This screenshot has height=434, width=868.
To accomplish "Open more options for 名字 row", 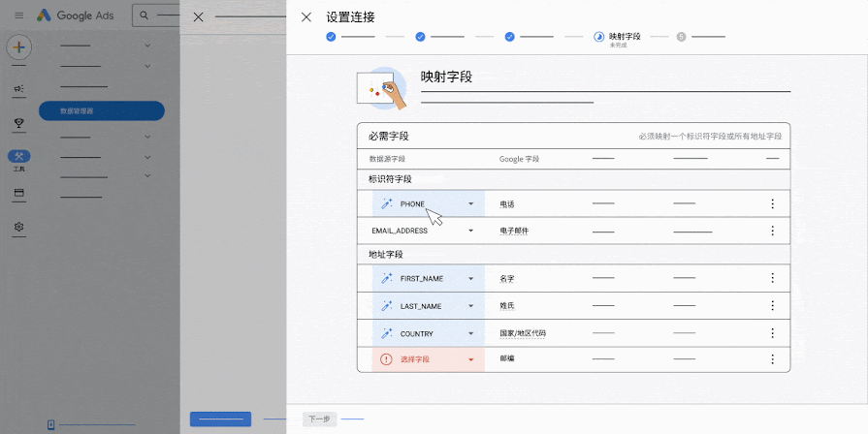I will click(772, 278).
